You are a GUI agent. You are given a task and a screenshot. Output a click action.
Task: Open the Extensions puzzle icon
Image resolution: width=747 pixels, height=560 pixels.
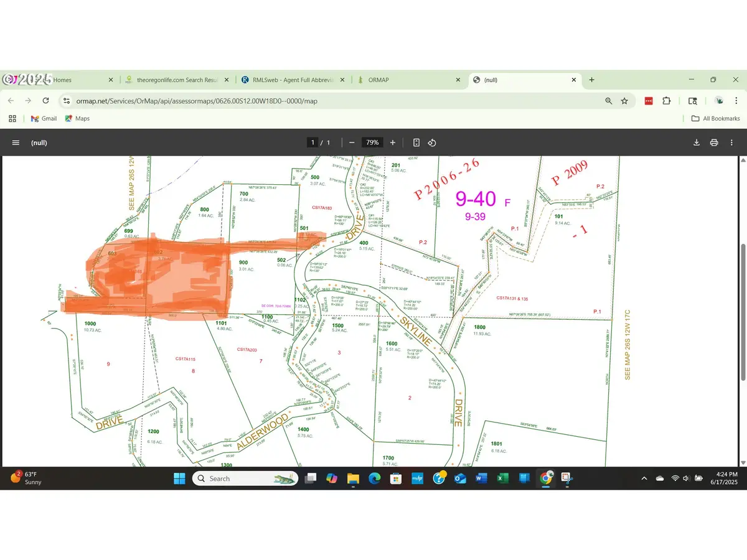click(x=667, y=101)
